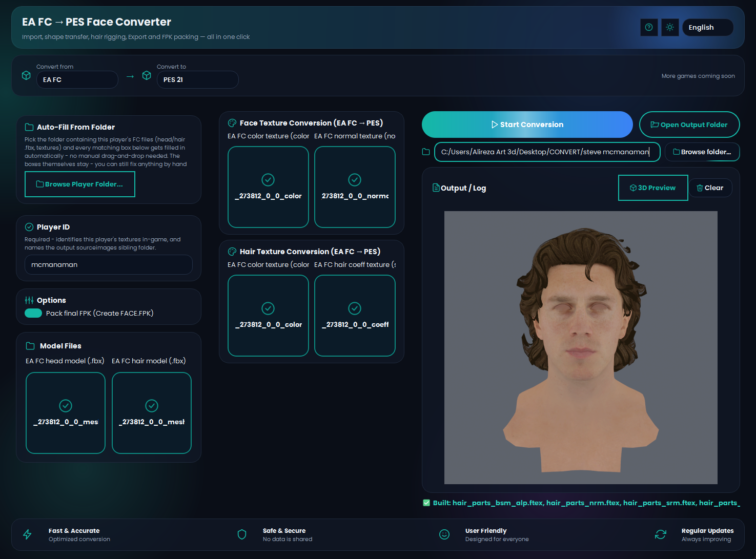Screen dimensions: 756x559
Task: Click the Browse Player Folder button
Action: point(80,184)
